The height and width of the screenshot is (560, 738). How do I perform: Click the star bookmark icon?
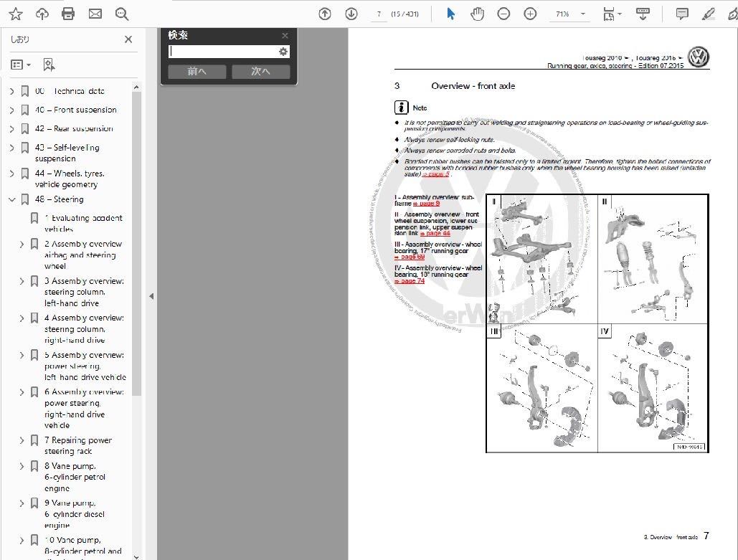pyautogui.click(x=16, y=14)
